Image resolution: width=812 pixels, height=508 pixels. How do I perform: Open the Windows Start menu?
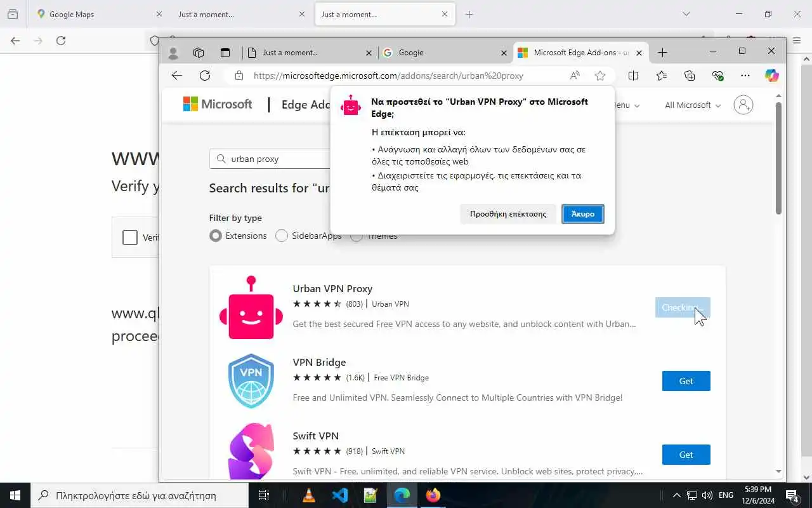click(15, 495)
